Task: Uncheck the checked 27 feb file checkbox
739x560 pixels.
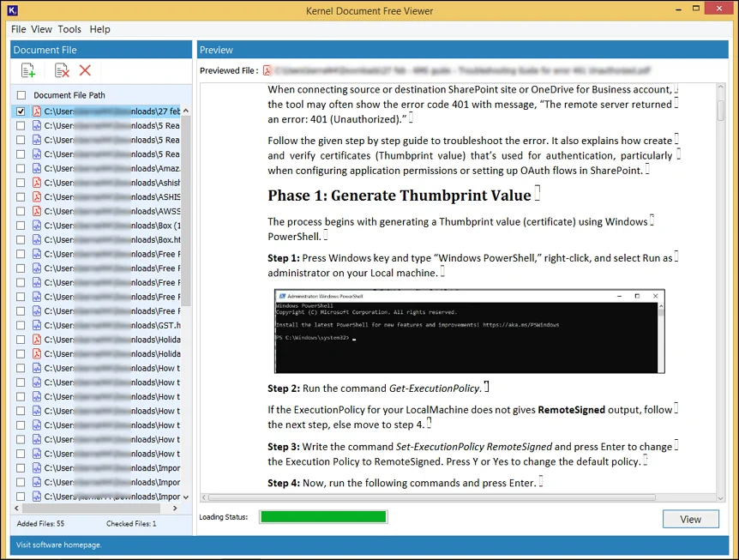Action: 21,111
